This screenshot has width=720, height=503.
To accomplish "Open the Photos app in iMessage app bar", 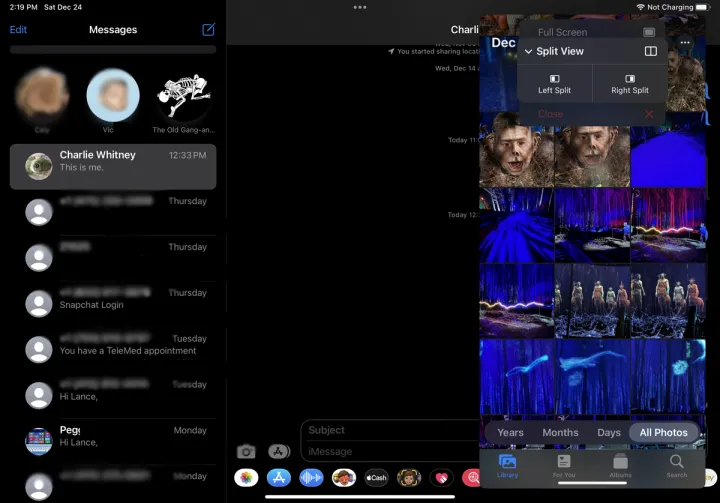I will 246,478.
